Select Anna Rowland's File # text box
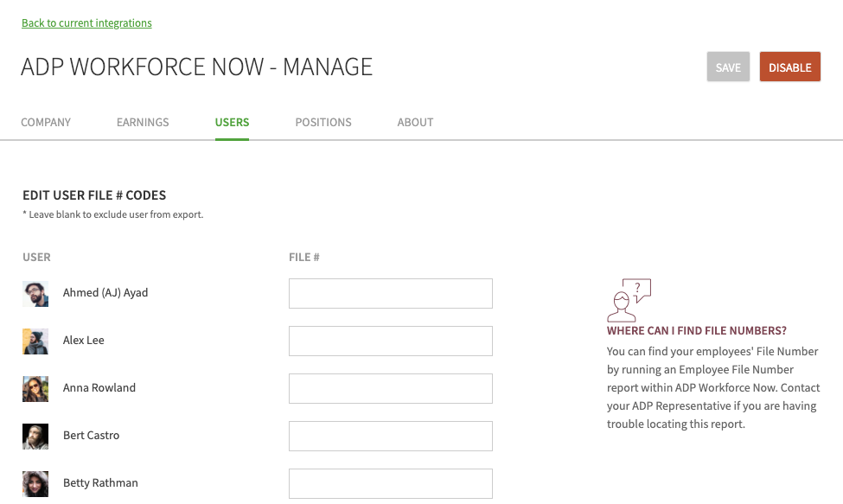 click(390, 389)
